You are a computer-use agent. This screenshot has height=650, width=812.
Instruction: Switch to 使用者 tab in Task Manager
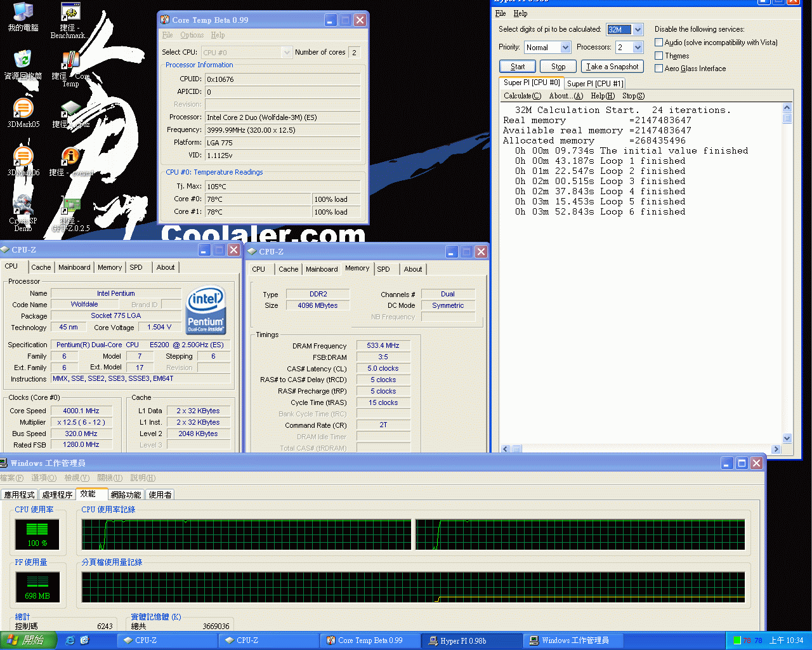tap(160, 494)
